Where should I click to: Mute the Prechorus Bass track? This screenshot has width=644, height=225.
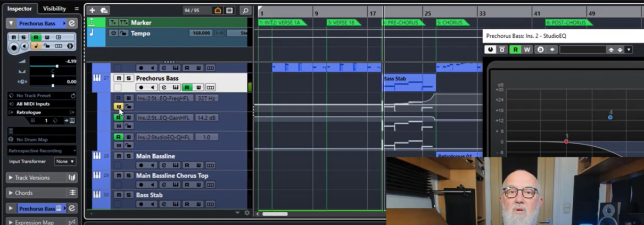coord(119,78)
